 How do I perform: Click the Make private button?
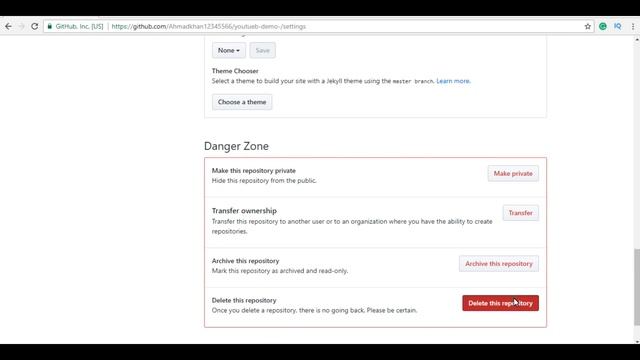coord(513,173)
